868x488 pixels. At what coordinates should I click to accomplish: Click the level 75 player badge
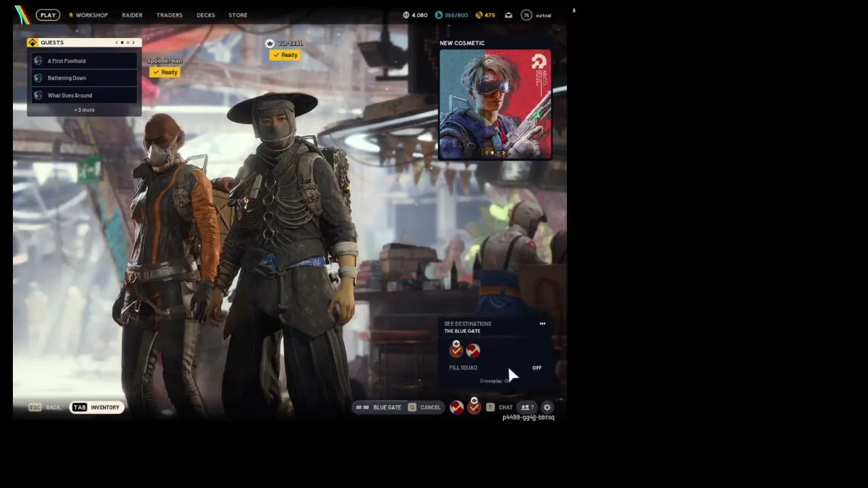(526, 15)
